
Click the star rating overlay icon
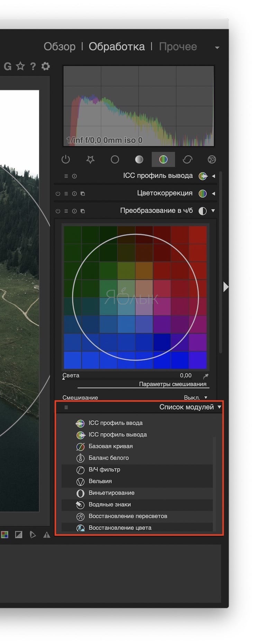coord(20,66)
